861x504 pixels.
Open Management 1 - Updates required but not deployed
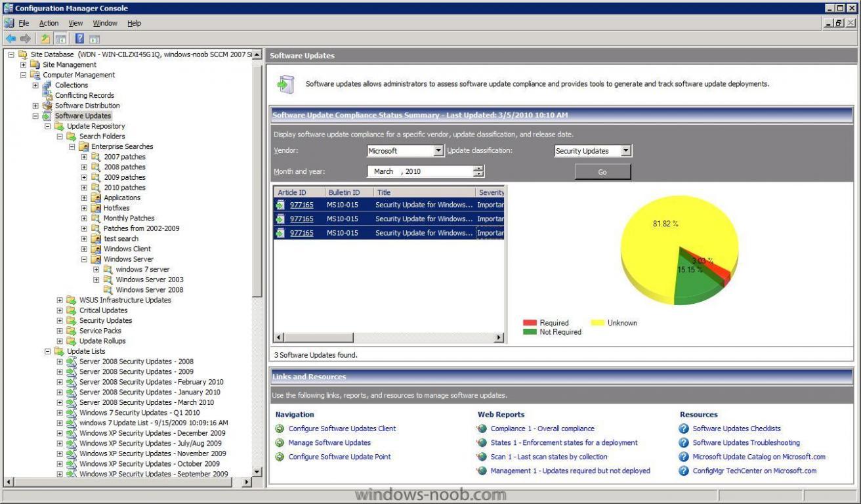click(x=570, y=471)
